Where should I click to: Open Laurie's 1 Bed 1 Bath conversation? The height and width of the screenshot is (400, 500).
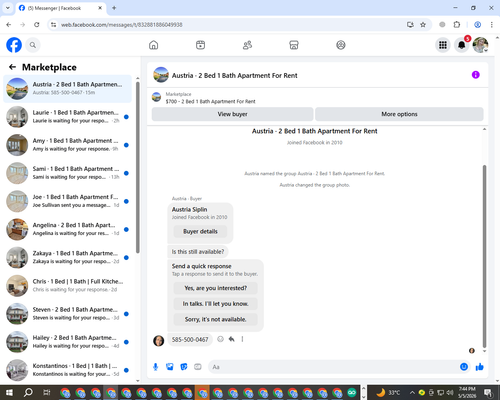[67, 117]
